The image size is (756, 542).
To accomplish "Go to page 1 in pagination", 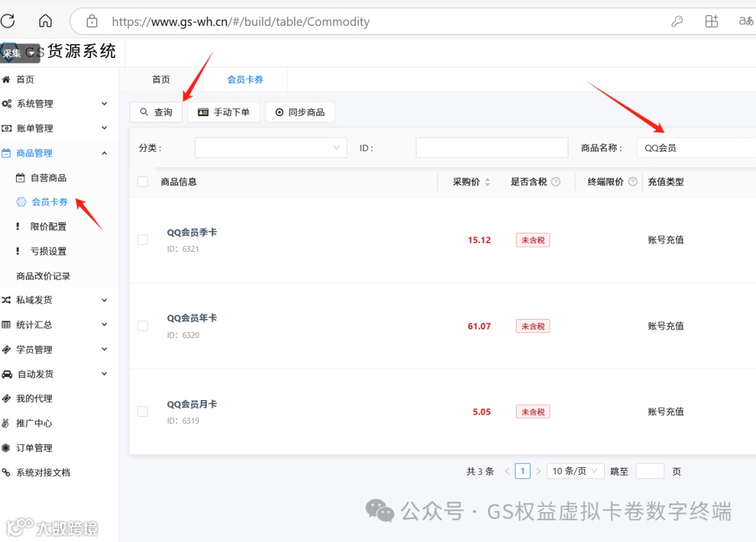I will [523, 471].
